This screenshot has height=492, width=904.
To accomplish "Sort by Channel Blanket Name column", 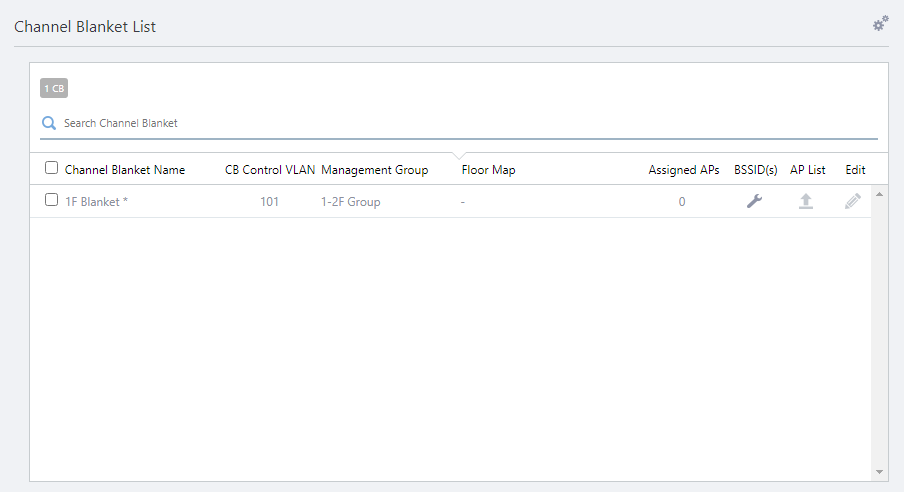I will coord(125,170).
